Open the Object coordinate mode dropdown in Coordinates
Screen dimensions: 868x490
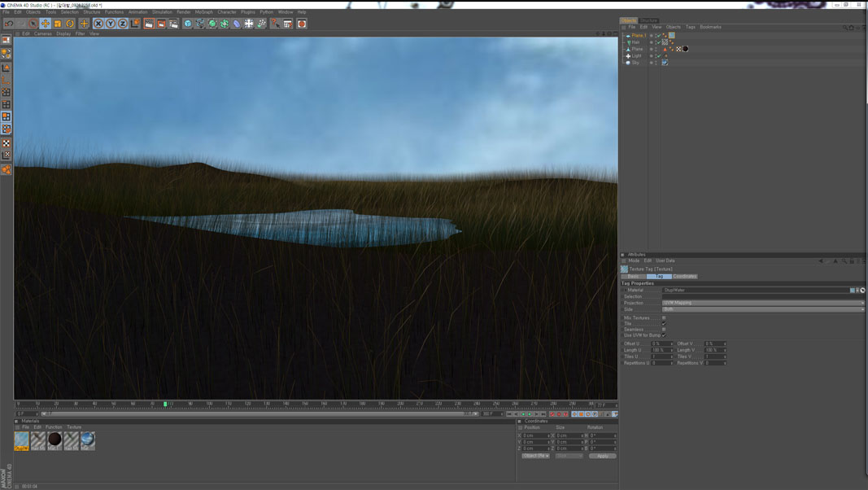(x=535, y=457)
